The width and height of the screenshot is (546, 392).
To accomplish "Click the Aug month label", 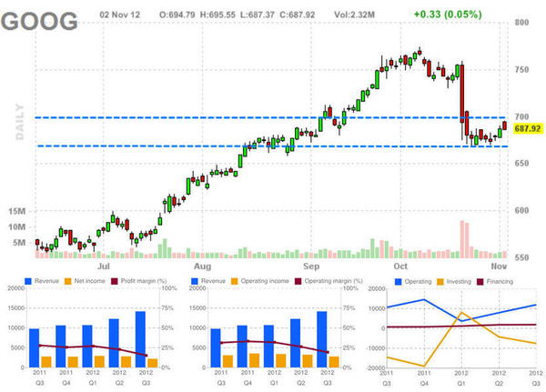I will 202,266.
